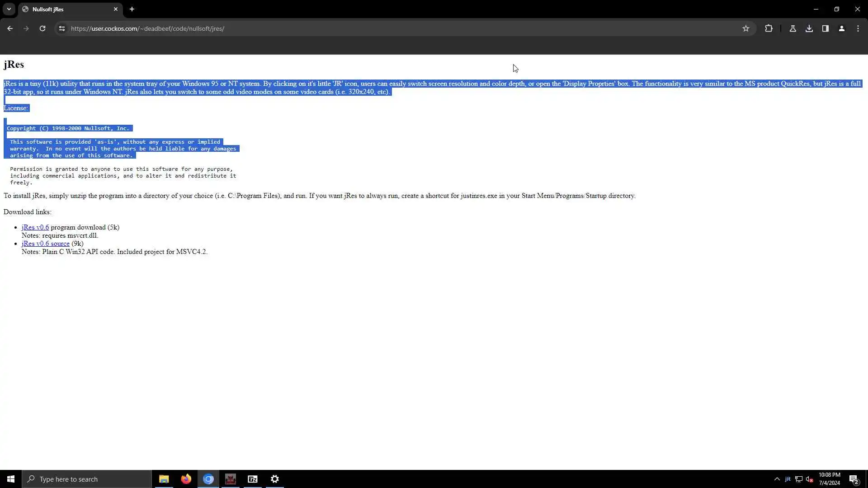Go back to previous page

tap(10, 28)
